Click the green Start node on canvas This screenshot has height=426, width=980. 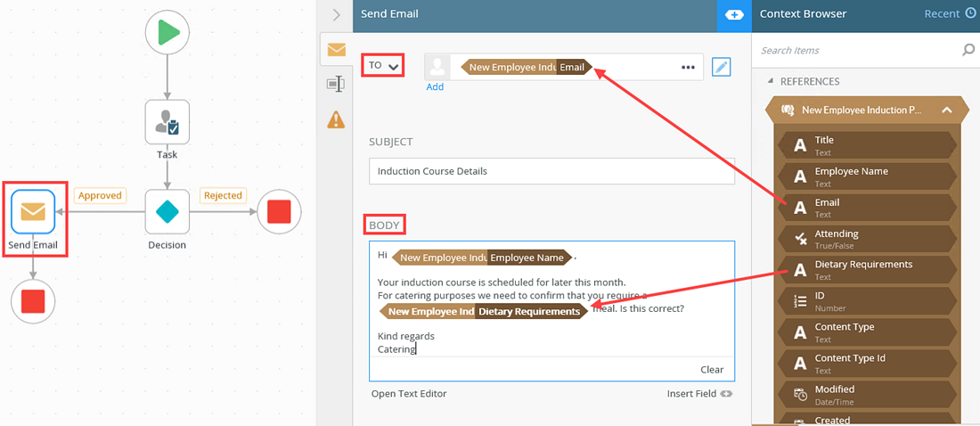click(167, 32)
